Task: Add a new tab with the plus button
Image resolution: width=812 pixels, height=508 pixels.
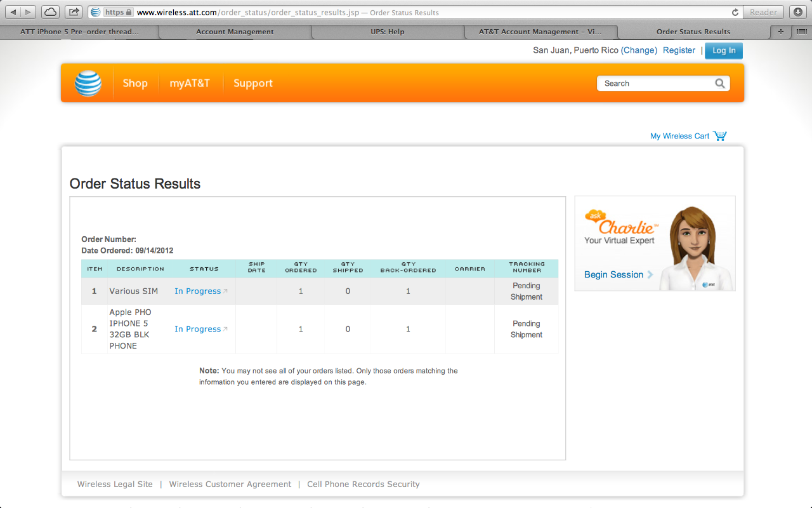Action: (780, 32)
